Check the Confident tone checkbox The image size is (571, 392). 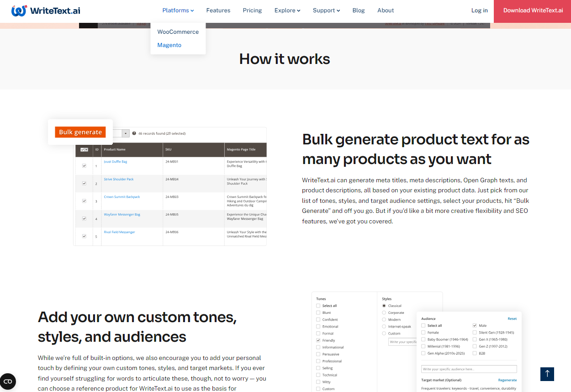318,320
